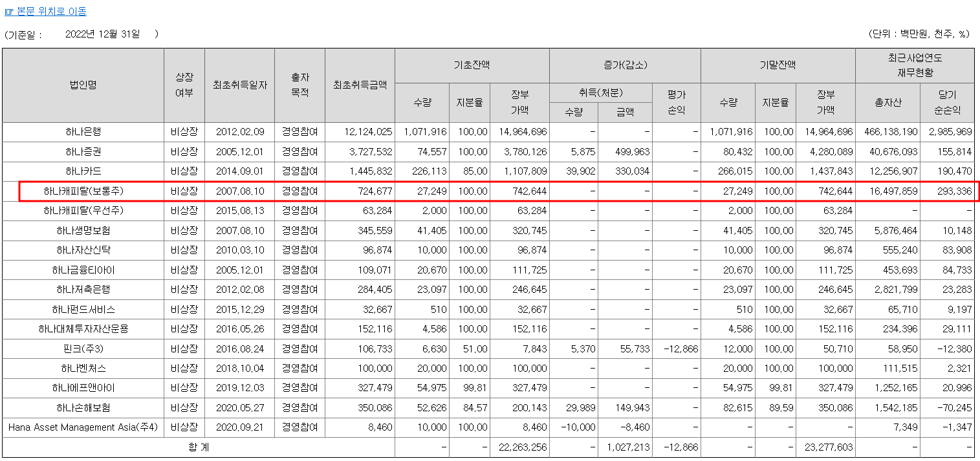Select the 하나캐피탈(보통주) row name
The width and height of the screenshot is (980, 461).
(83, 191)
